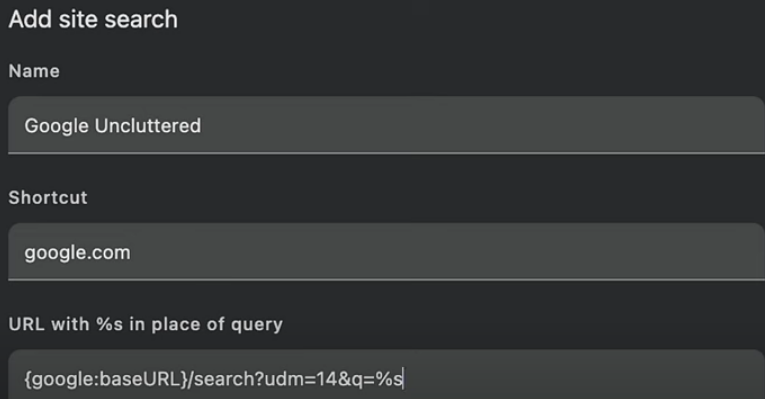Click the 'Google Uncluttered' text in Name field
765x399 pixels.
click(x=113, y=126)
